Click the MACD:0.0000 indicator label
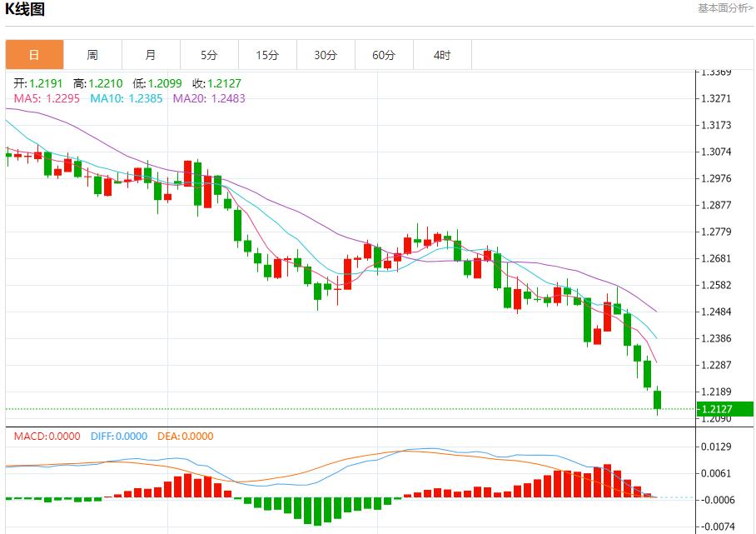Viewport: 756px width, 534px height. coord(47,436)
